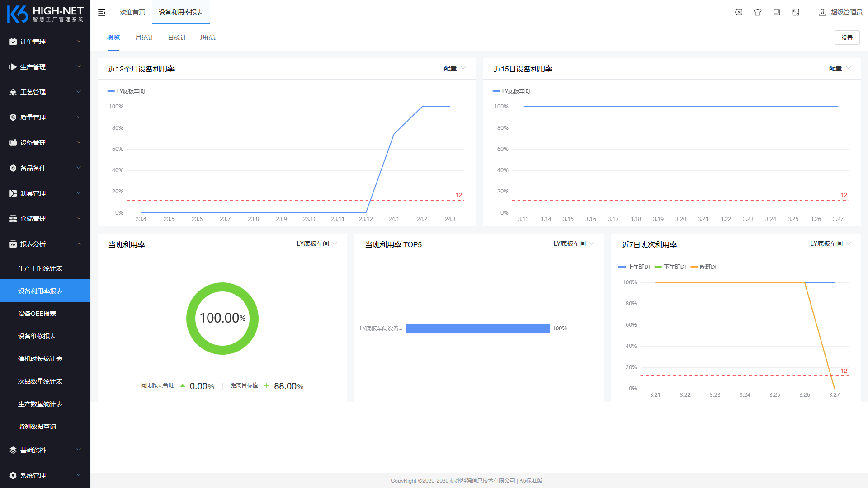The image size is (868, 488).
Task: Click the 订单管理 sidebar icon
Action: click(x=13, y=42)
